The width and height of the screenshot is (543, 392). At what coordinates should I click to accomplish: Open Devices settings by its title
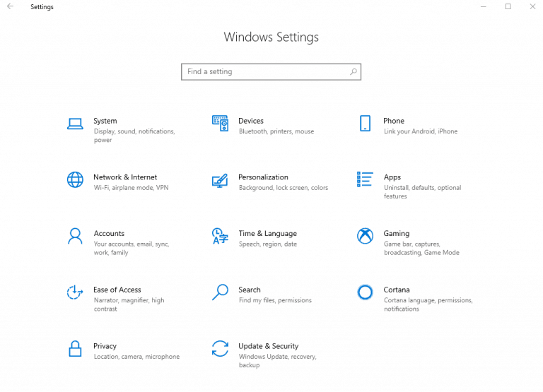(x=251, y=121)
